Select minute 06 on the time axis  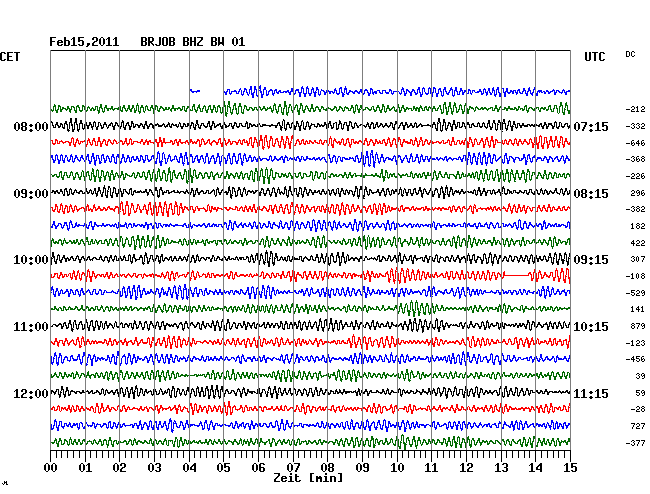(258, 468)
